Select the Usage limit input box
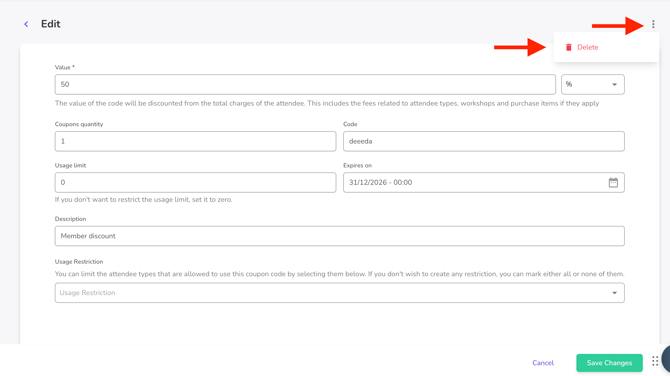 tap(195, 182)
